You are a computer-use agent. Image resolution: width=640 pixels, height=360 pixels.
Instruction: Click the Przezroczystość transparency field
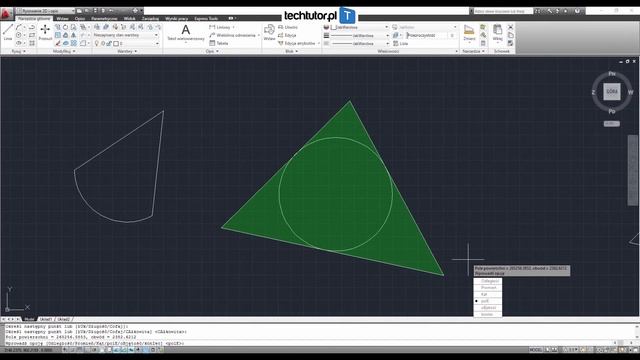[x=426, y=35]
